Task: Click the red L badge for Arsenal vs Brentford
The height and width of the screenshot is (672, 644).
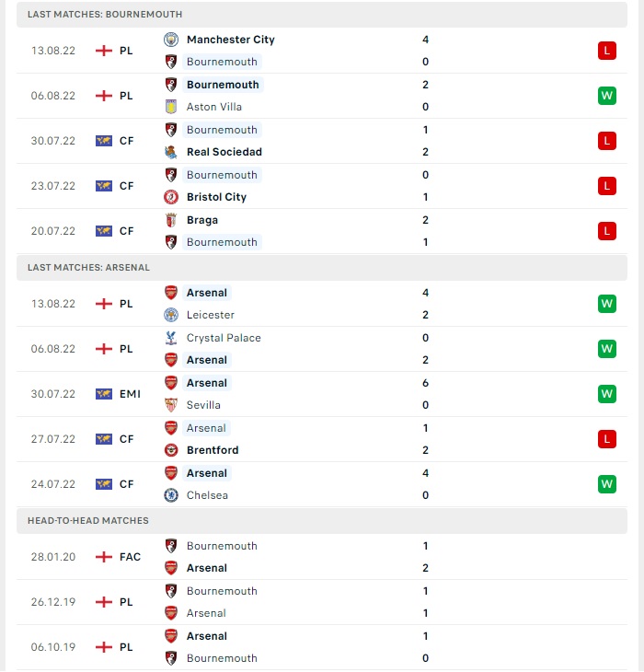Action: pos(607,439)
